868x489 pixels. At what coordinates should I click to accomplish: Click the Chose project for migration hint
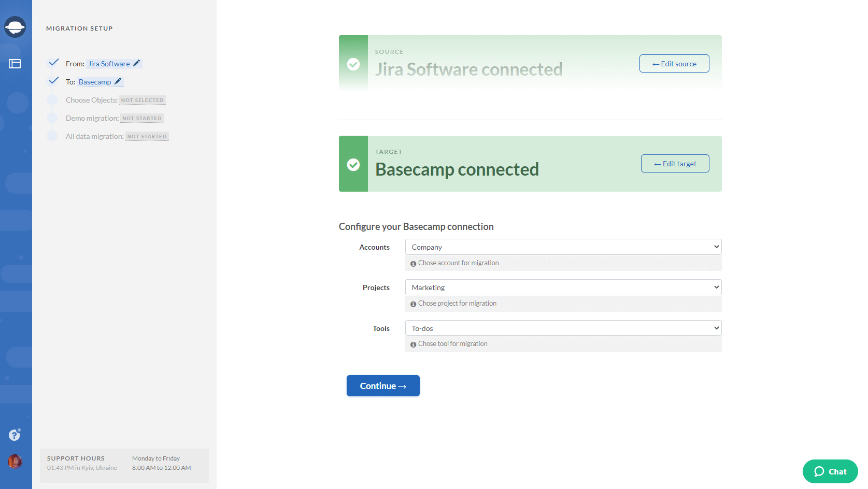(458, 304)
